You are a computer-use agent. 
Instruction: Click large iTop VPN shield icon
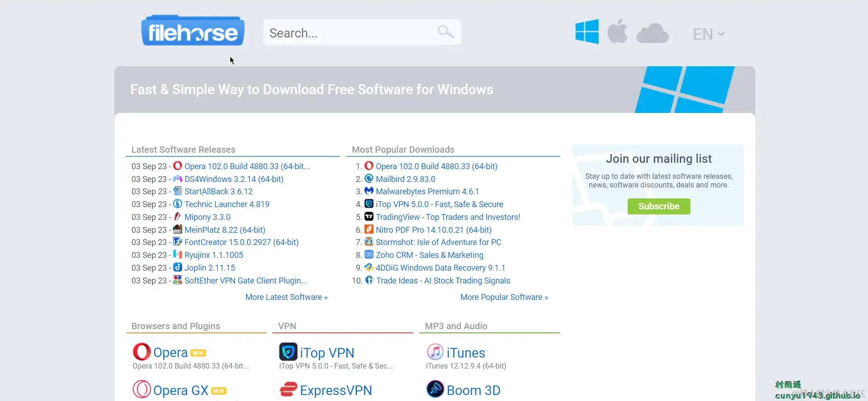tap(288, 352)
